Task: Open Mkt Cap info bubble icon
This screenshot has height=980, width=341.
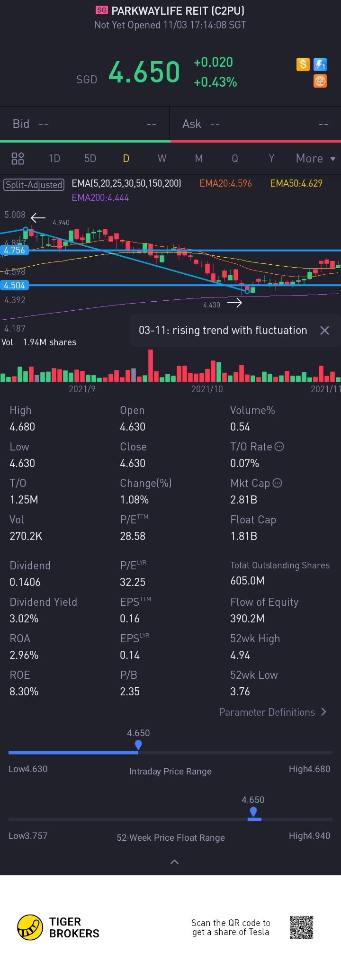Action: tap(278, 483)
